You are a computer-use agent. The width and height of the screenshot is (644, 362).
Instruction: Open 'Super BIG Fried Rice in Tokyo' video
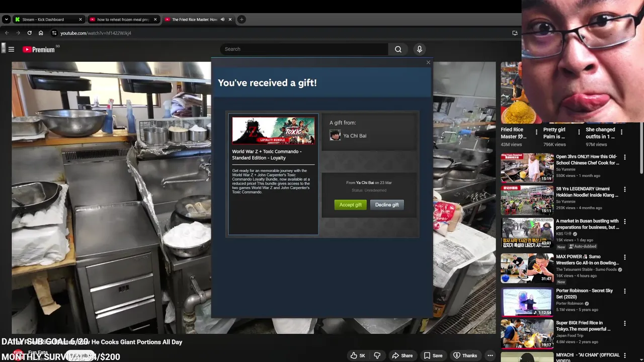click(x=584, y=326)
